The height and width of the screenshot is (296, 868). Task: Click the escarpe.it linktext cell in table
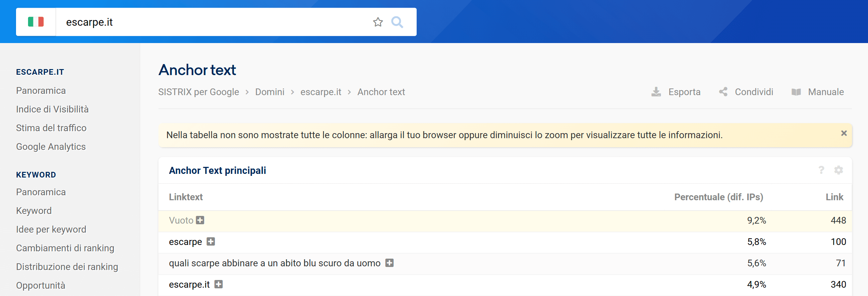(x=189, y=285)
